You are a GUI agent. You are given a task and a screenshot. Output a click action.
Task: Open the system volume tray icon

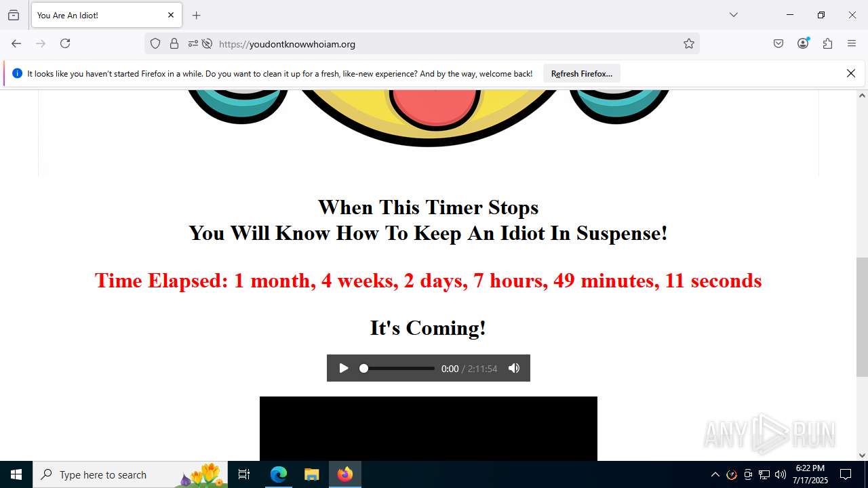pos(781,474)
